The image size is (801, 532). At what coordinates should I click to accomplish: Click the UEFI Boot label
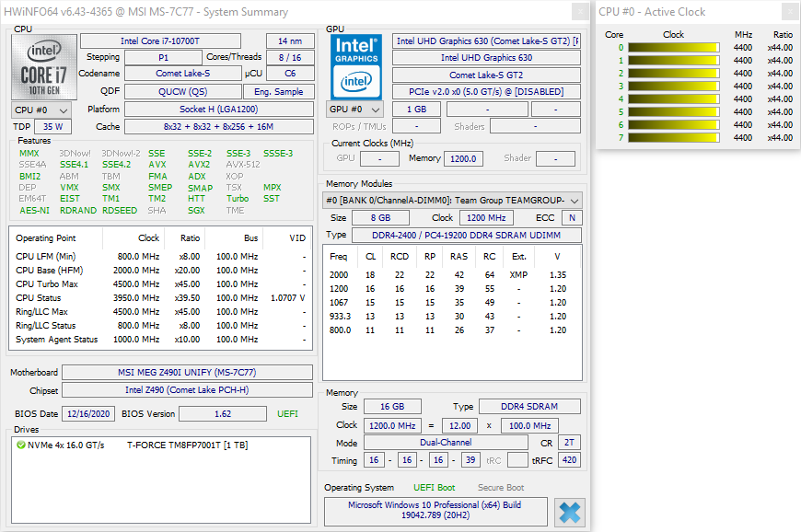[x=432, y=488]
